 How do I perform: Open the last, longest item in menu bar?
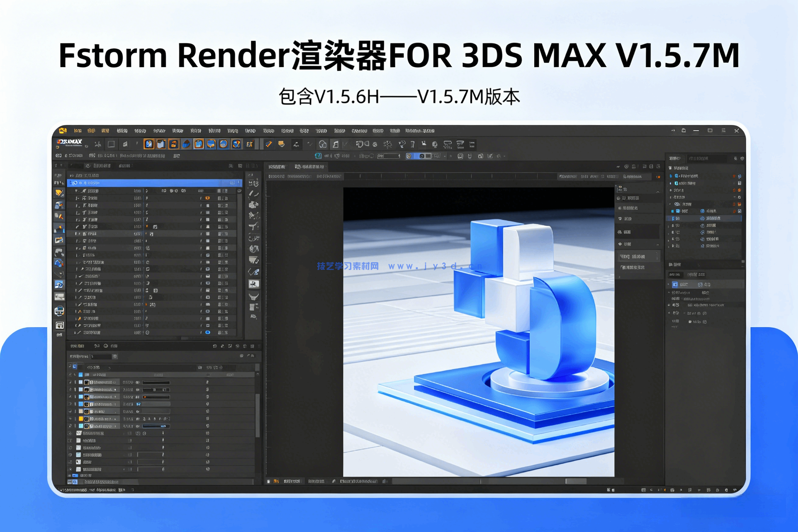click(420, 131)
